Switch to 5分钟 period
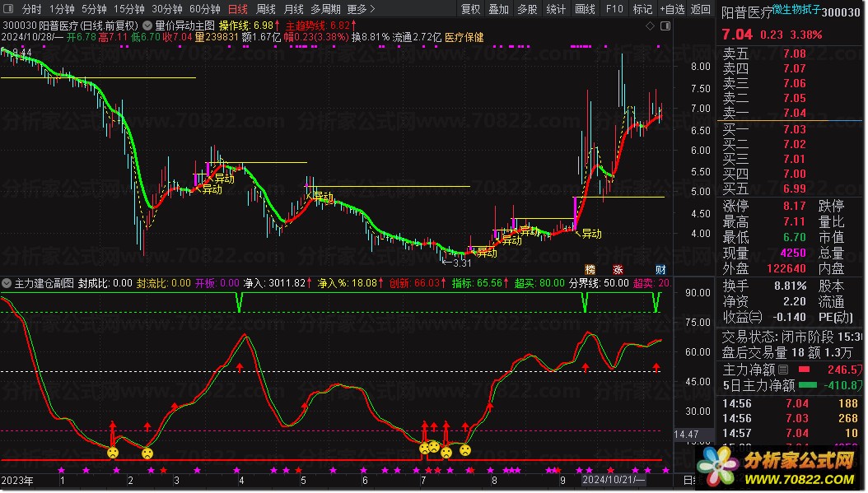Image resolution: width=868 pixels, height=493 pixels. pyautogui.click(x=94, y=9)
